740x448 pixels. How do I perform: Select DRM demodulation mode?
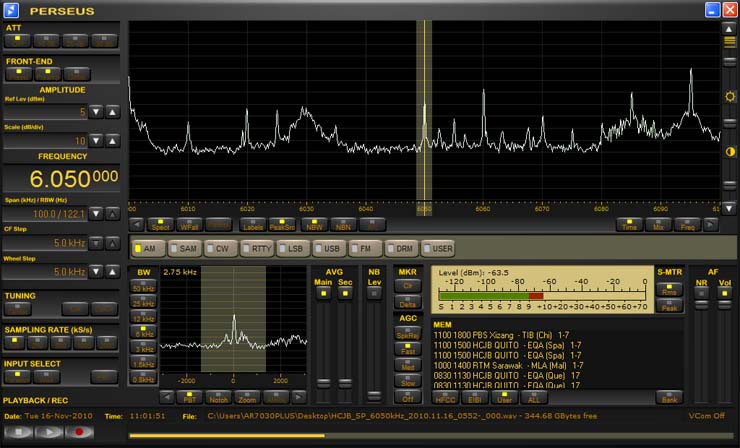(402, 248)
